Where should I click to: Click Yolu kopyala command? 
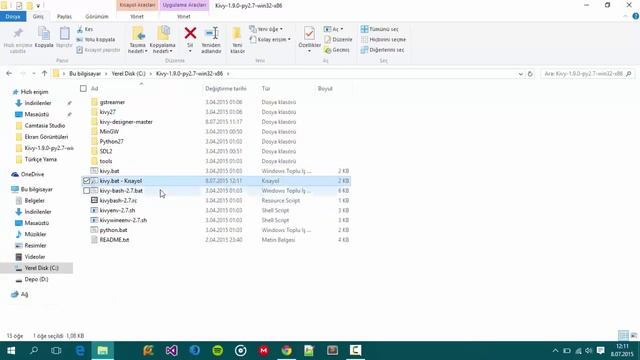(x=96, y=40)
